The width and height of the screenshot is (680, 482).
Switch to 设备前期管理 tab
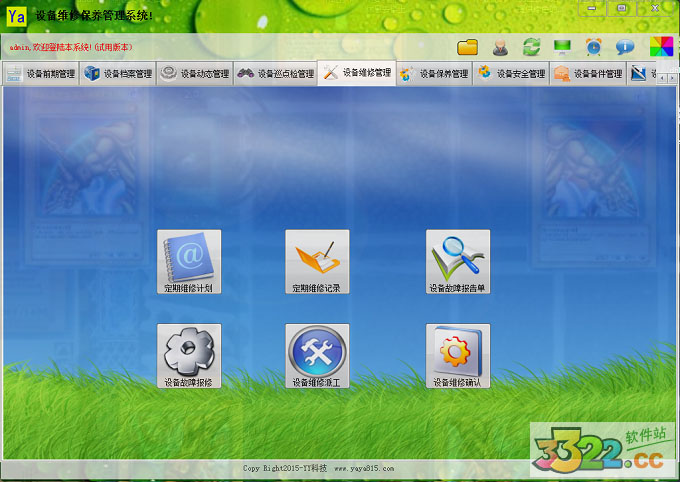click(41, 74)
